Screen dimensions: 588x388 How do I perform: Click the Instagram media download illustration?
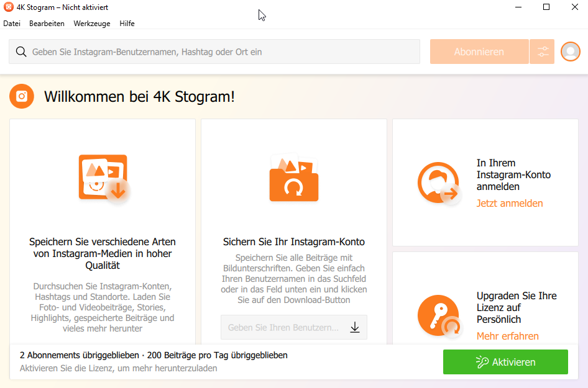pyautogui.click(x=104, y=180)
